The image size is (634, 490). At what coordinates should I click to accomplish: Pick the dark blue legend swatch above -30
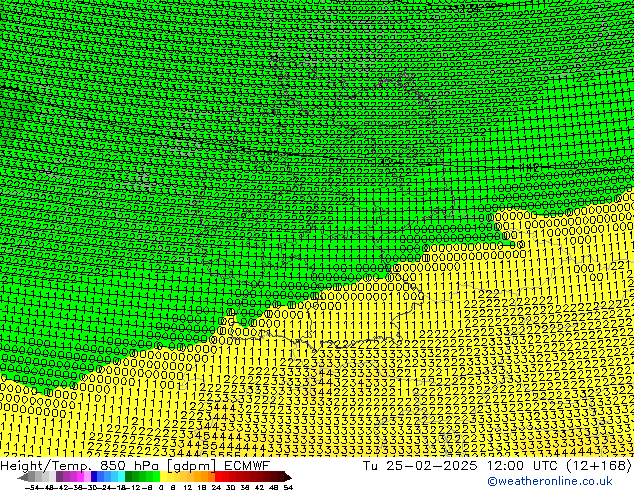tap(94, 477)
